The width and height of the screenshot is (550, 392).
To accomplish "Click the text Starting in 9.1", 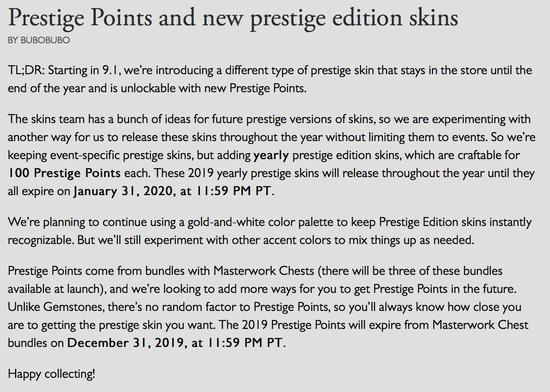I will coord(84,70).
